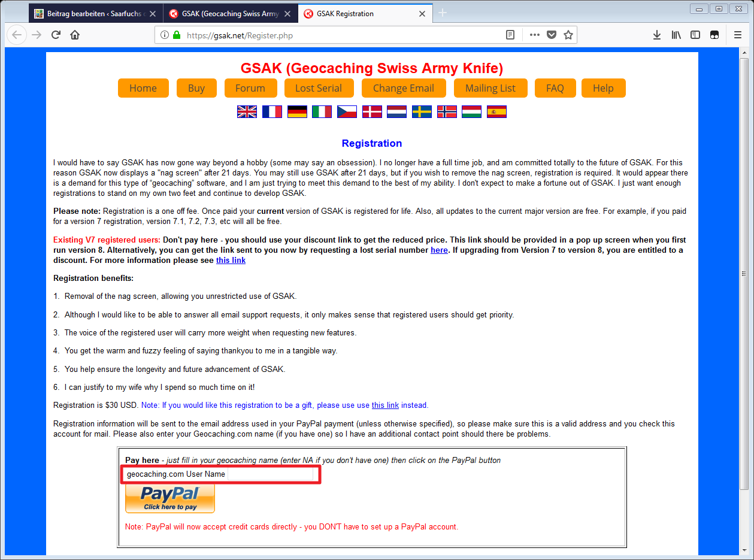Viewport: 754px width, 560px height.
Task: Choose the Spanish flag icon
Action: [496, 111]
